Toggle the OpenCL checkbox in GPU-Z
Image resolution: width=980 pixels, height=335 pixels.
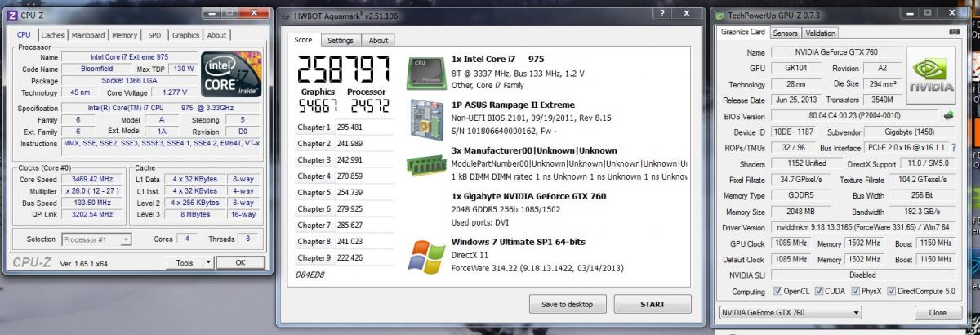[x=778, y=291]
